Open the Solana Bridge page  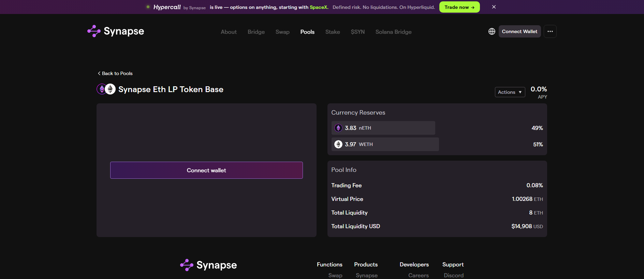pyautogui.click(x=393, y=32)
